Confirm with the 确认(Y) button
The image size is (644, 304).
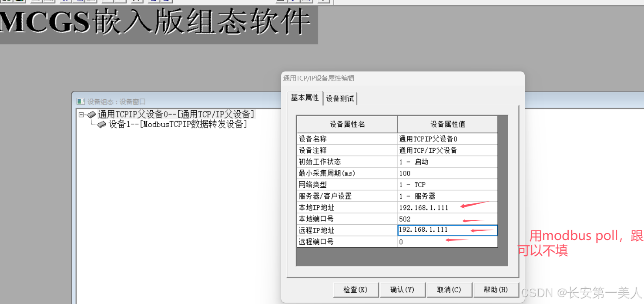[x=402, y=290]
